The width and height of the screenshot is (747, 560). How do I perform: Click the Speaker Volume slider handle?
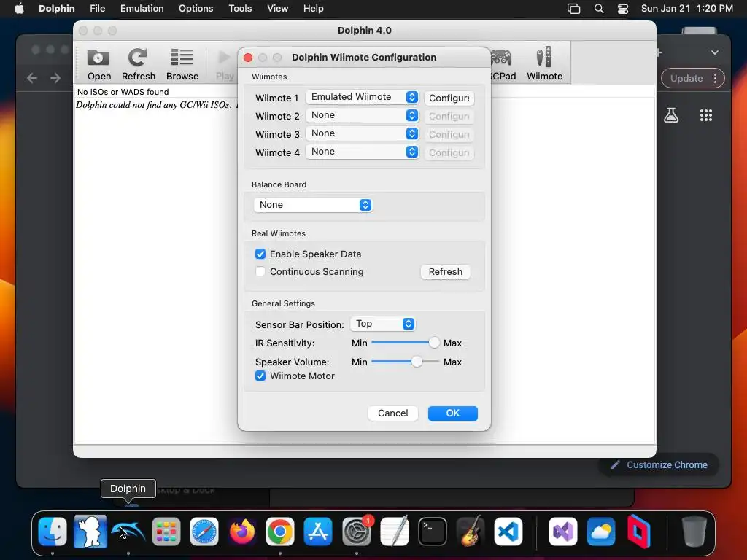coord(417,362)
